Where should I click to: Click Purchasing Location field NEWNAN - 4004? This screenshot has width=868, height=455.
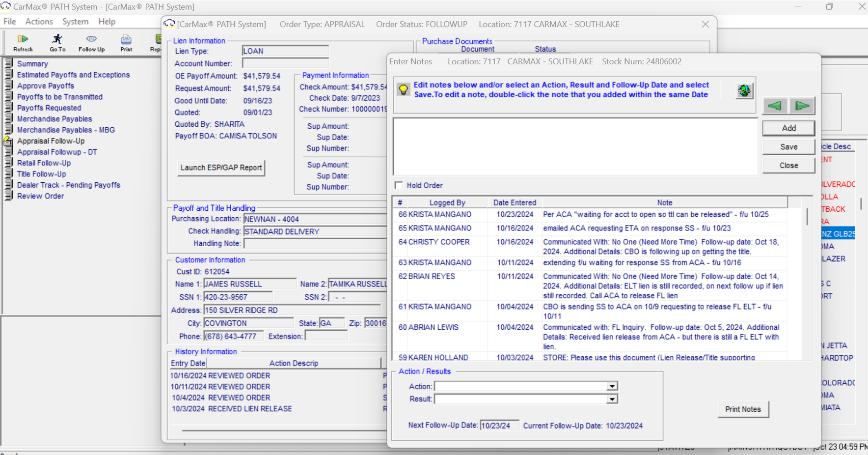315,219
